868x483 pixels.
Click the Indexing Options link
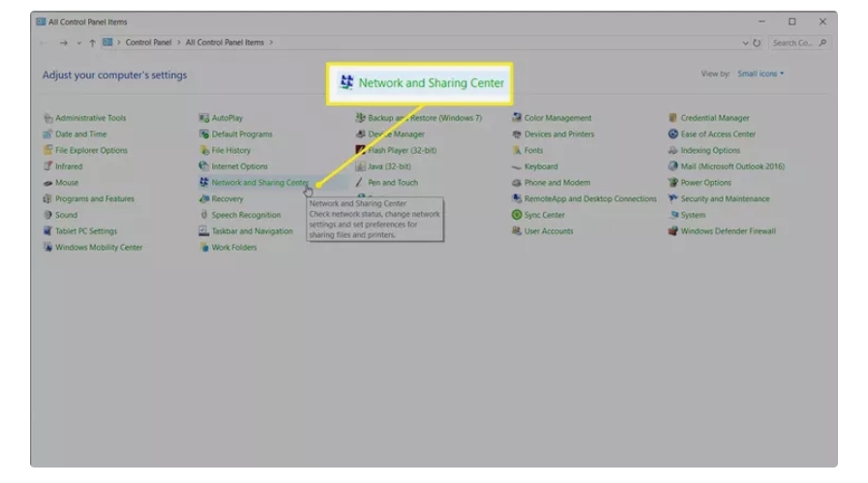[x=710, y=150]
